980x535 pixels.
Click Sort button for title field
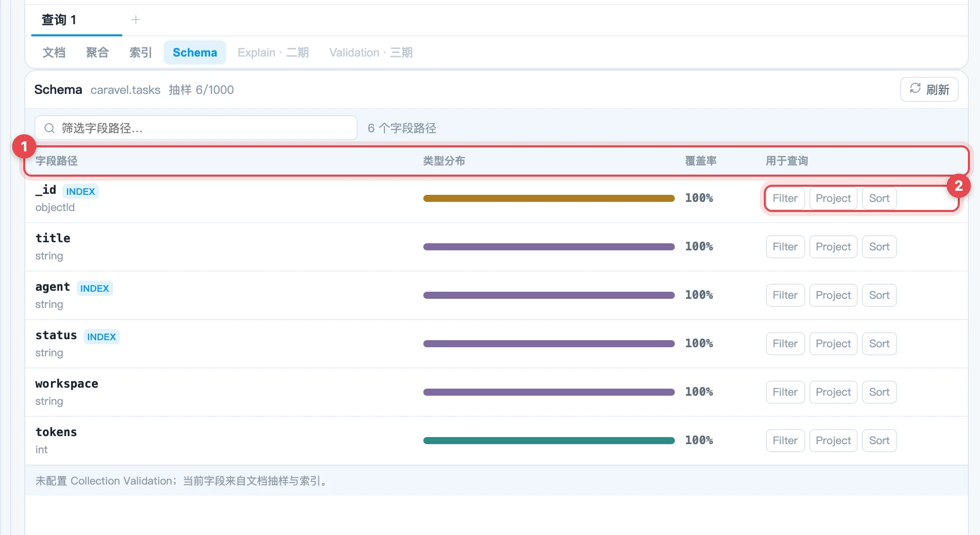pyautogui.click(x=879, y=247)
